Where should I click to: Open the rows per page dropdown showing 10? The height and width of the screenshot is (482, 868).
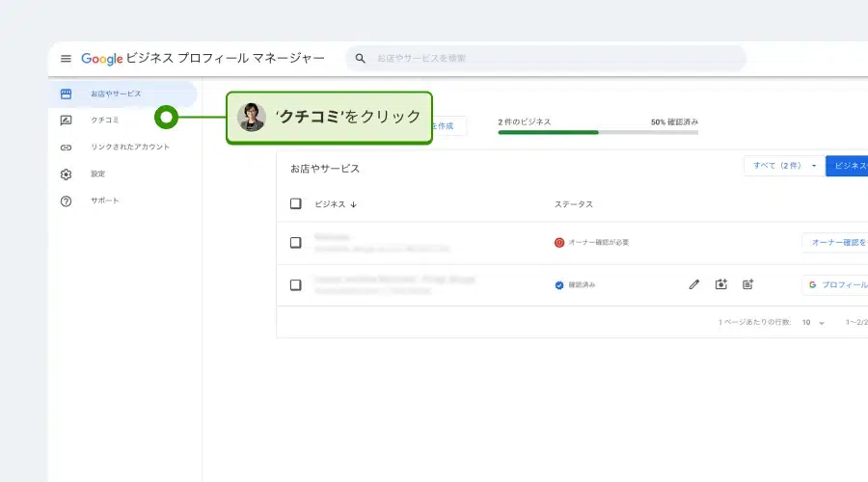pos(813,323)
